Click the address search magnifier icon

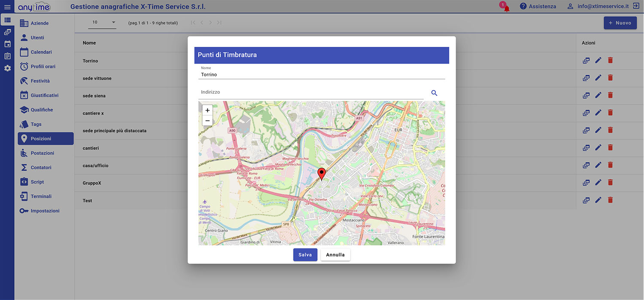coord(434,93)
